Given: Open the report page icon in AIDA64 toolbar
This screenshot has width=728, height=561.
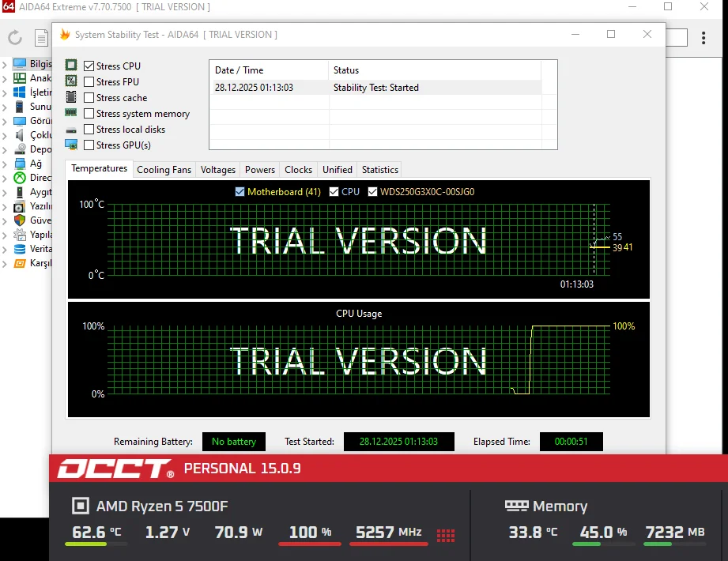Looking at the screenshot, I should point(41,38).
